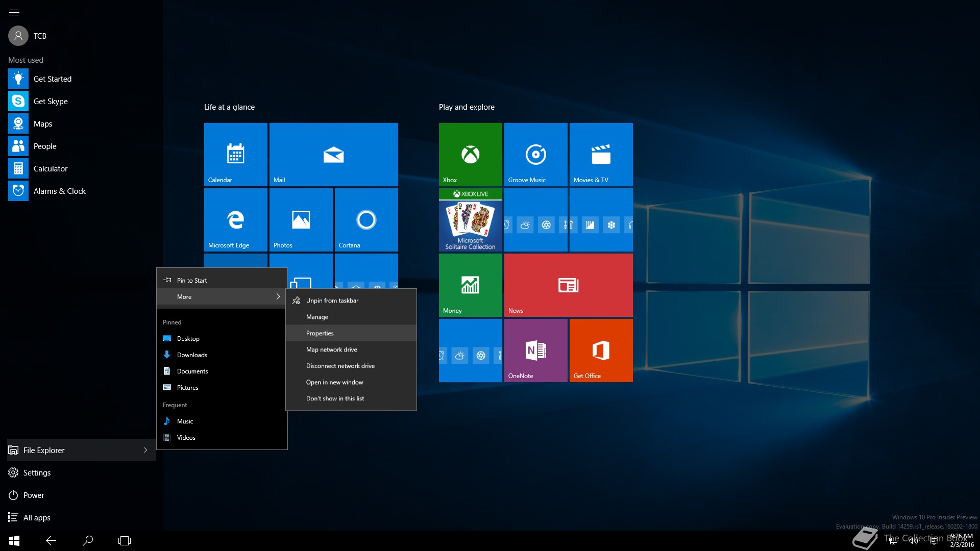The width and height of the screenshot is (980, 551).
Task: Open Alarms & Clock app
Action: 82,191
